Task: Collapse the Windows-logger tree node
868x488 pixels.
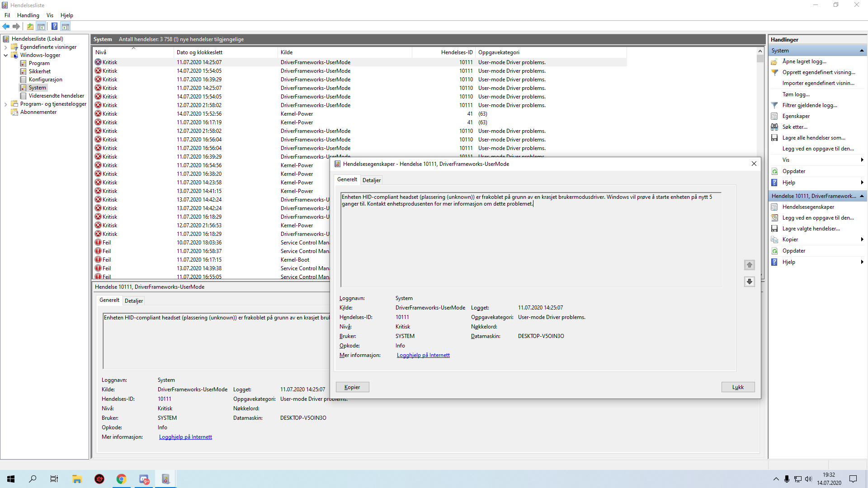Action: tap(5, 55)
